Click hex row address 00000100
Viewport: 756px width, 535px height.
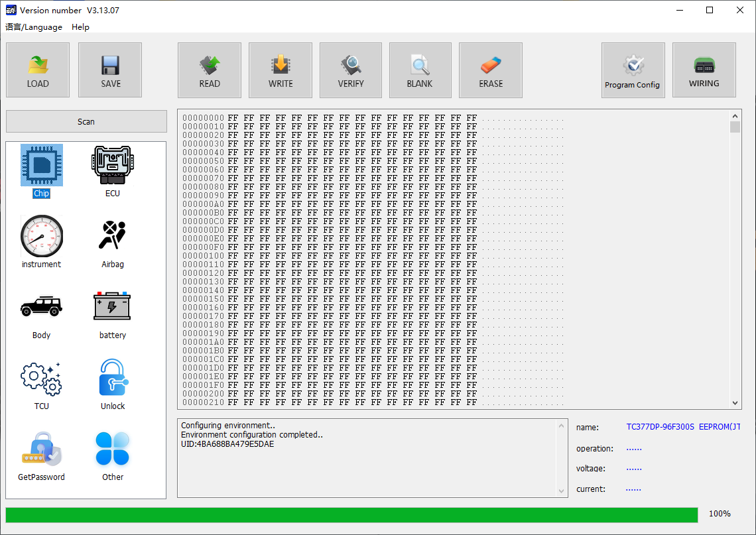203,256
